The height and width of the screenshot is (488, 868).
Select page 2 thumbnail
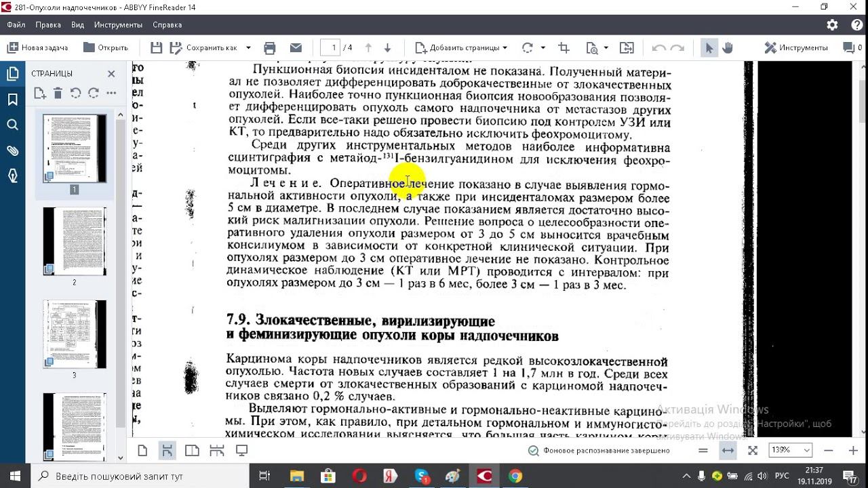click(75, 241)
